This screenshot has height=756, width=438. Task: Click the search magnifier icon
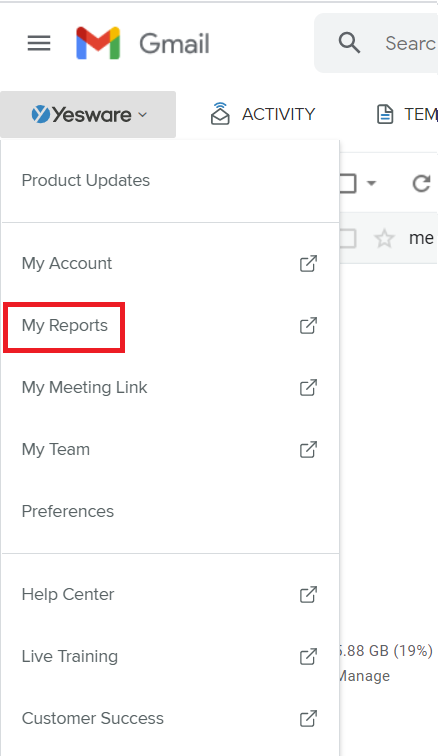click(349, 43)
